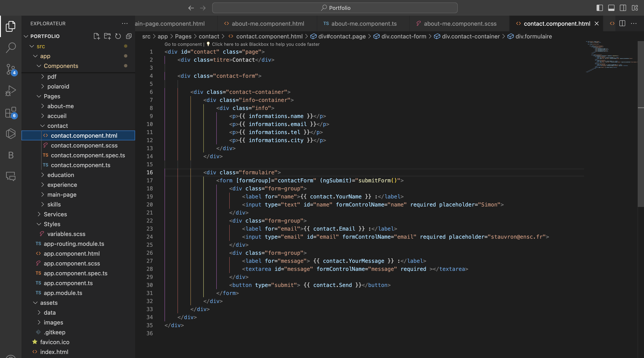644x358 pixels.
Task: Open contact.component.spec.ts file
Action: (88, 155)
